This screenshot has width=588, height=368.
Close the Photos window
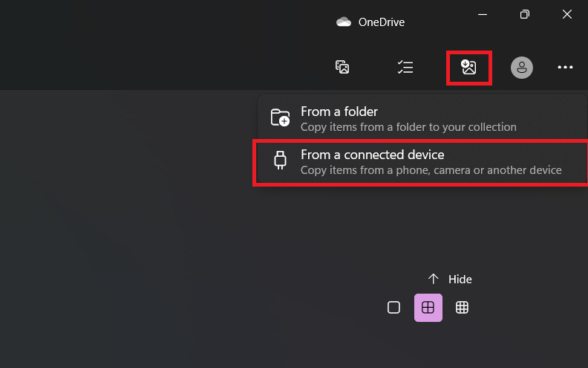(x=567, y=14)
